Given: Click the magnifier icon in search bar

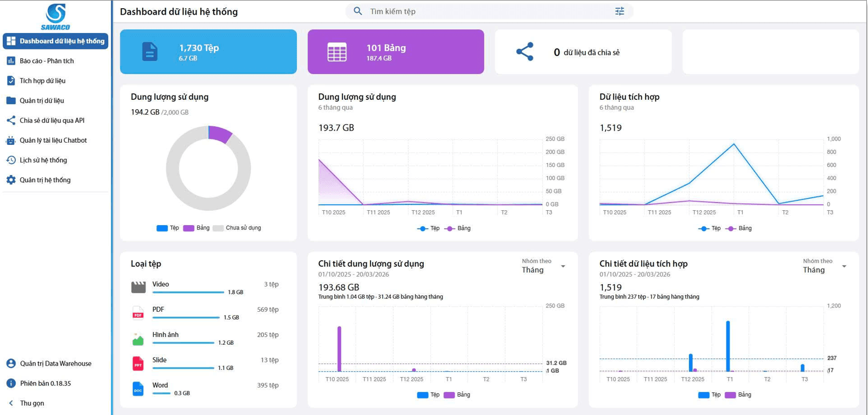Looking at the screenshot, I should click(x=358, y=11).
